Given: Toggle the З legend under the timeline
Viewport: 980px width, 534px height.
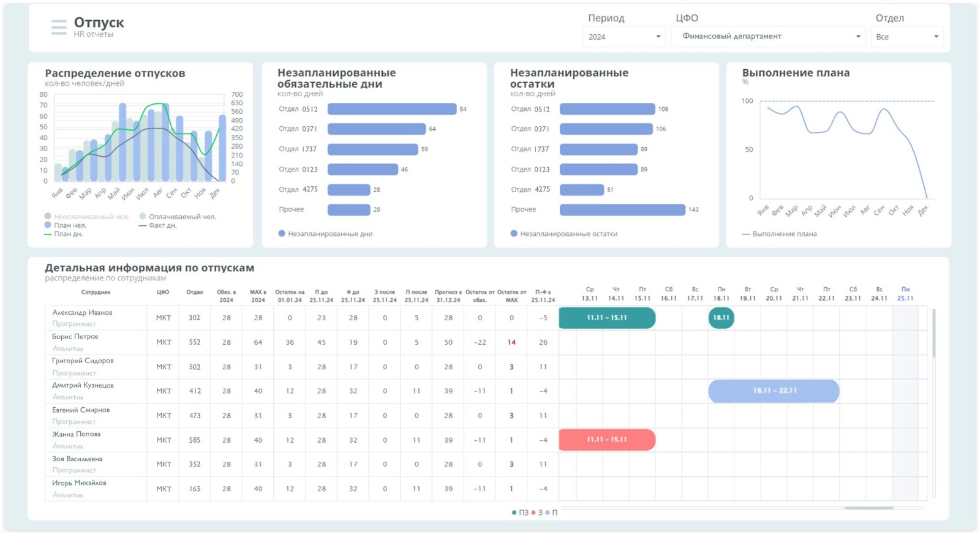Looking at the screenshot, I should [537, 513].
